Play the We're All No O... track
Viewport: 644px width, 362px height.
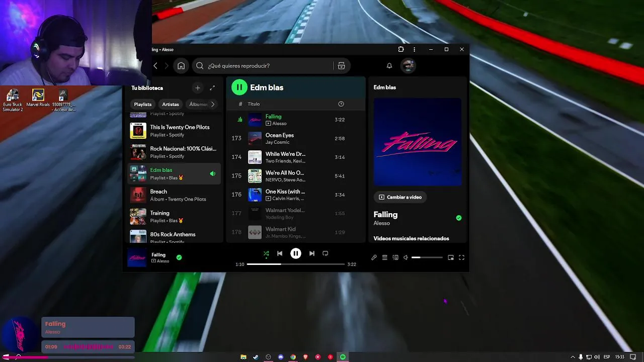pos(296,175)
